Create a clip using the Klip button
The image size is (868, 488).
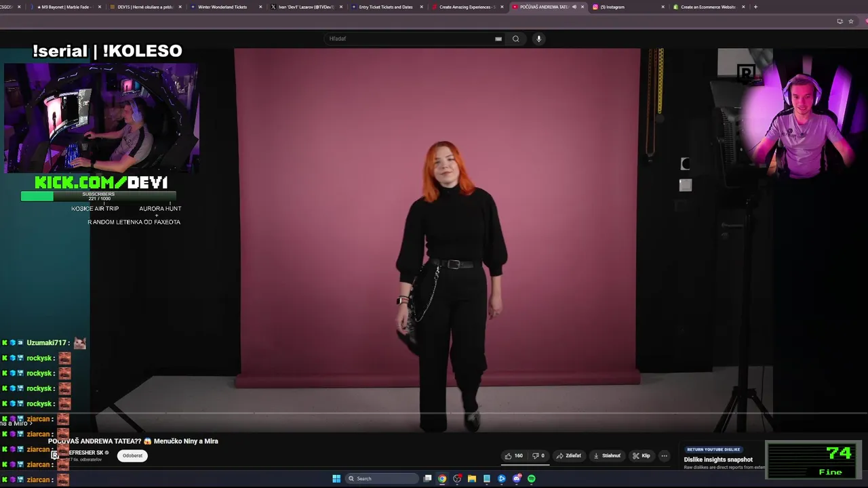point(641,455)
